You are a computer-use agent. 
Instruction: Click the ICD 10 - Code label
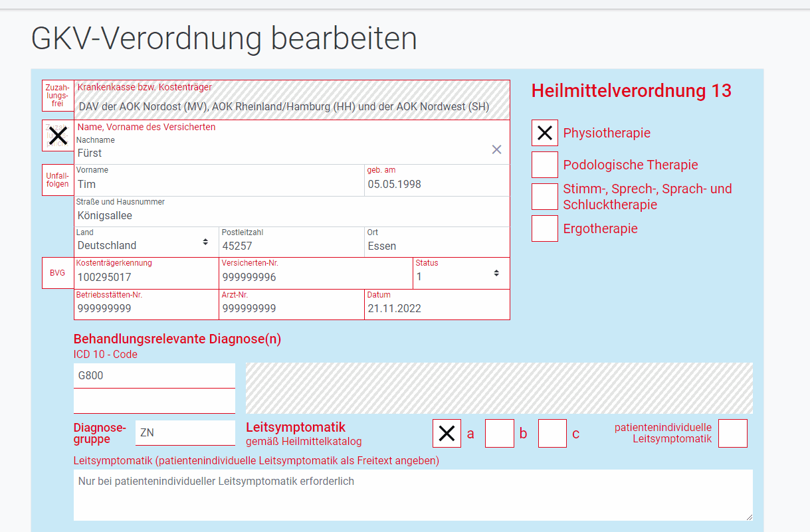[106, 355]
